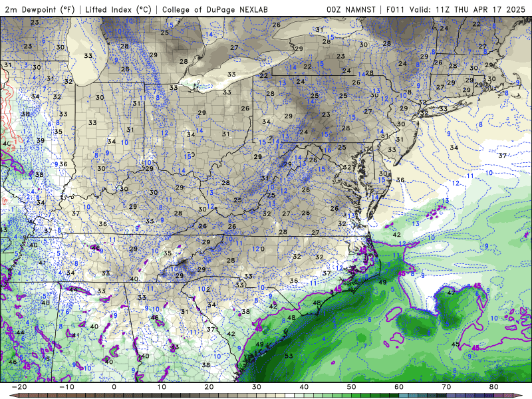
Task: Click the -20 label on the color scale
Action: [19, 387]
